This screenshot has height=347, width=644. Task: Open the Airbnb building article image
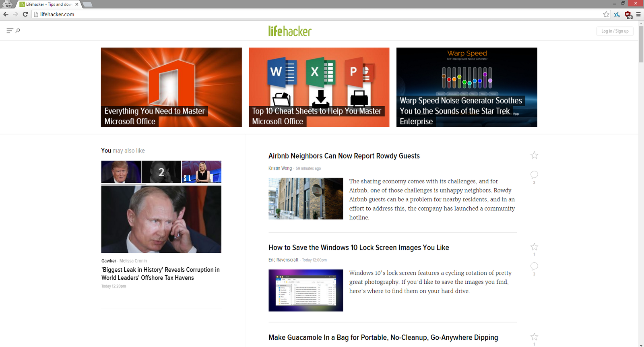(305, 198)
